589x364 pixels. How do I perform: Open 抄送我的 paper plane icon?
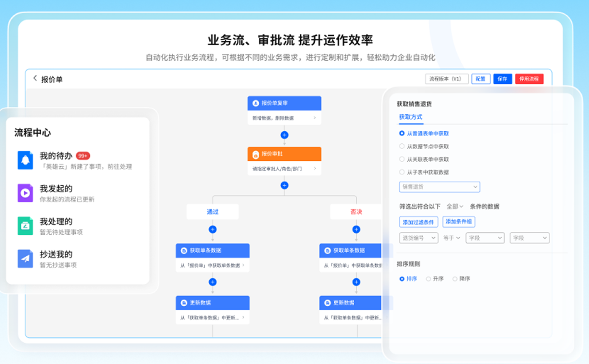click(25, 259)
